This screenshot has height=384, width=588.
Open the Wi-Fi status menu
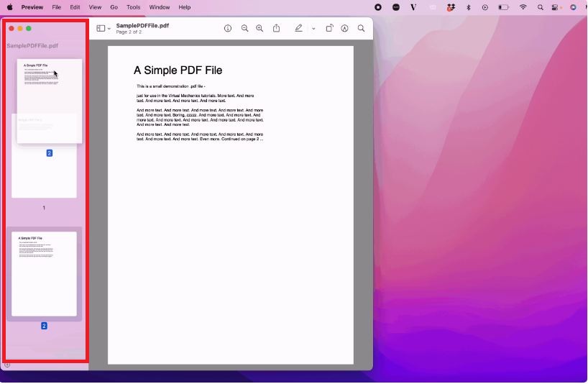click(x=523, y=7)
